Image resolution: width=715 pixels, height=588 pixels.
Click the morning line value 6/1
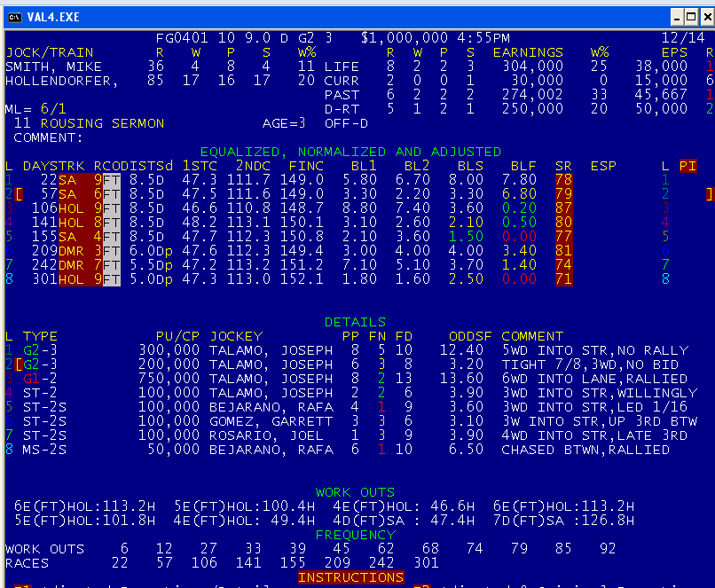coord(53,109)
